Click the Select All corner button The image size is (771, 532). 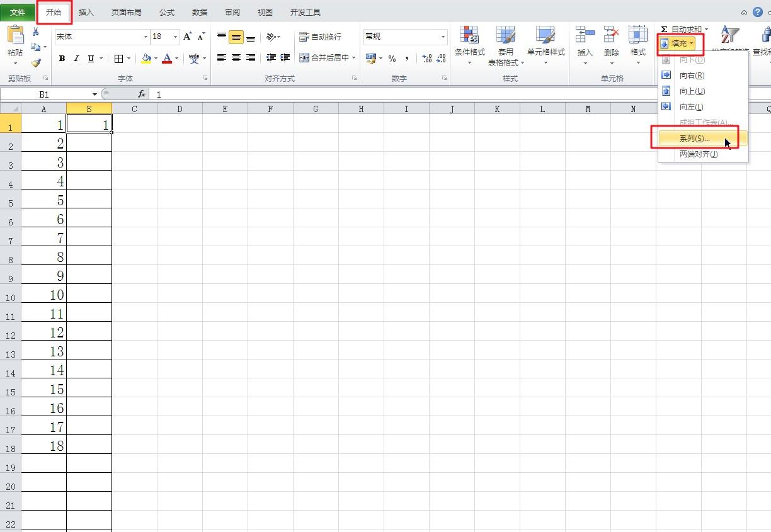[x=11, y=108]
